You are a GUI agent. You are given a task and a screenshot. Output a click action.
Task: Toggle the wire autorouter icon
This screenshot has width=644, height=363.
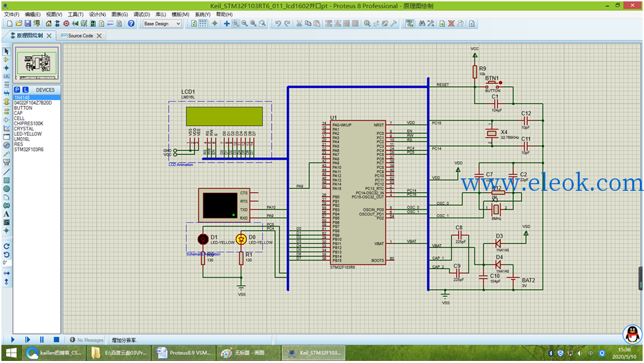point(410,24)
